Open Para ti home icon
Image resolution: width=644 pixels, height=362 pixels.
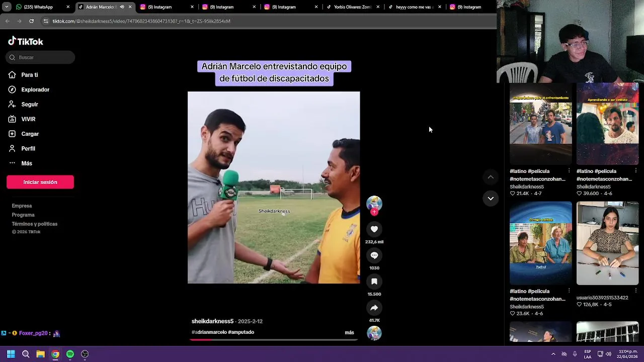(12, 75)
